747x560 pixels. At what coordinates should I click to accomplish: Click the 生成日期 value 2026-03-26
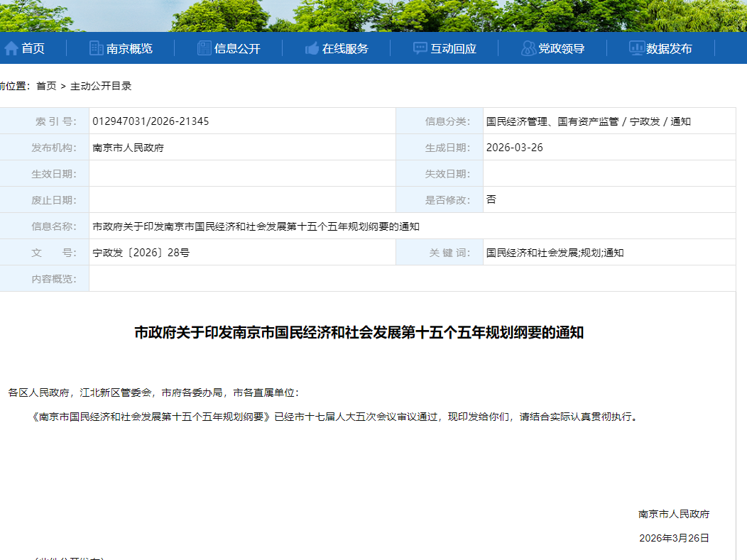[514, 148]
